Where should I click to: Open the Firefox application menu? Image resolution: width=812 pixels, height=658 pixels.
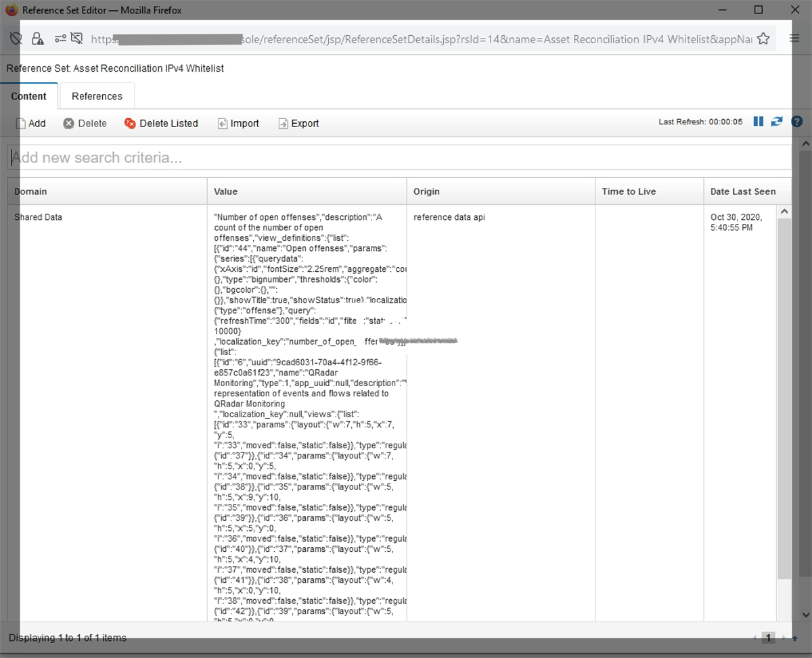point(795,39)
